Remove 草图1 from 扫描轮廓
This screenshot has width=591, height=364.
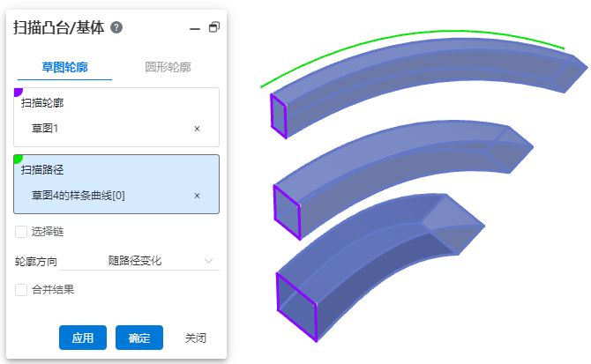coord(197,129)
